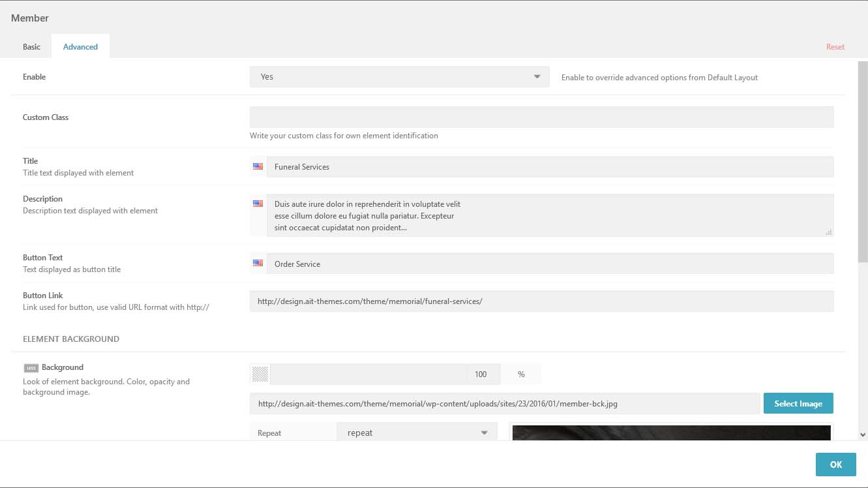
Task: Click the LESS badge icon next to Background
Action: coord(31,368)
